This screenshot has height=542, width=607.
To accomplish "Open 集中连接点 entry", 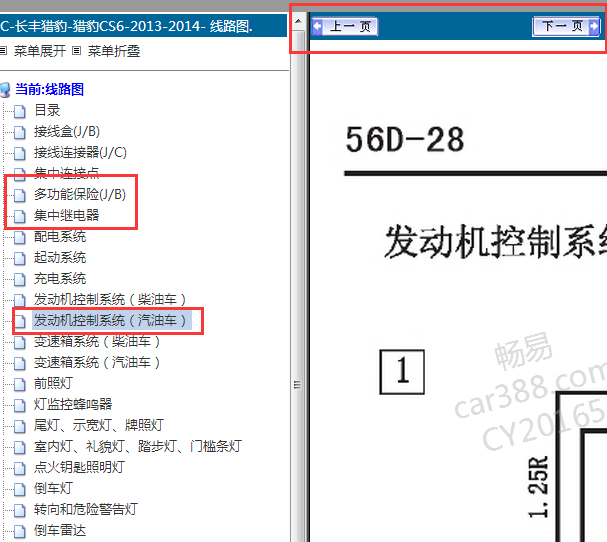I will (x=67, y=173).
